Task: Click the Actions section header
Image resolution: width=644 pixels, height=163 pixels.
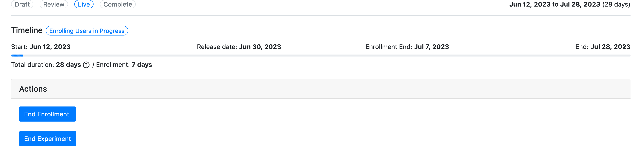Action: tap(321, 89)
